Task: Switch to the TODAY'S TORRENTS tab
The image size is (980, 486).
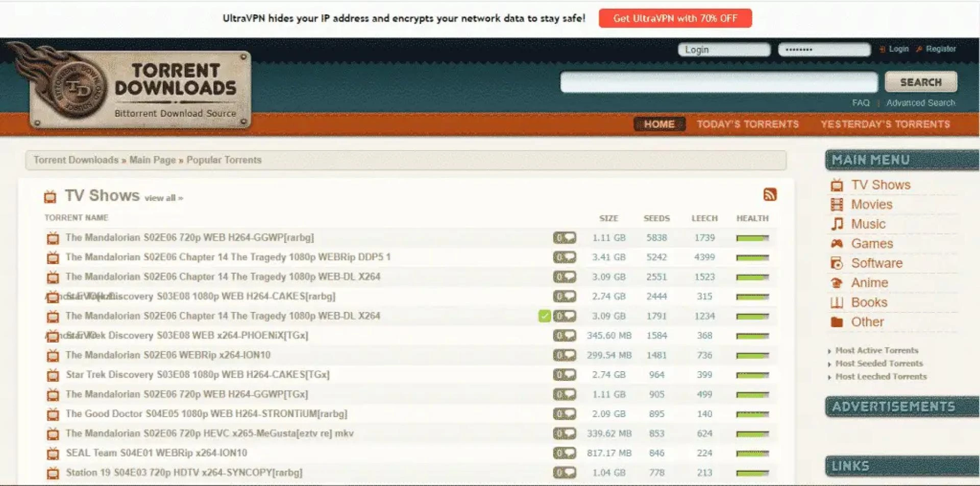Action: pos(748,124)
